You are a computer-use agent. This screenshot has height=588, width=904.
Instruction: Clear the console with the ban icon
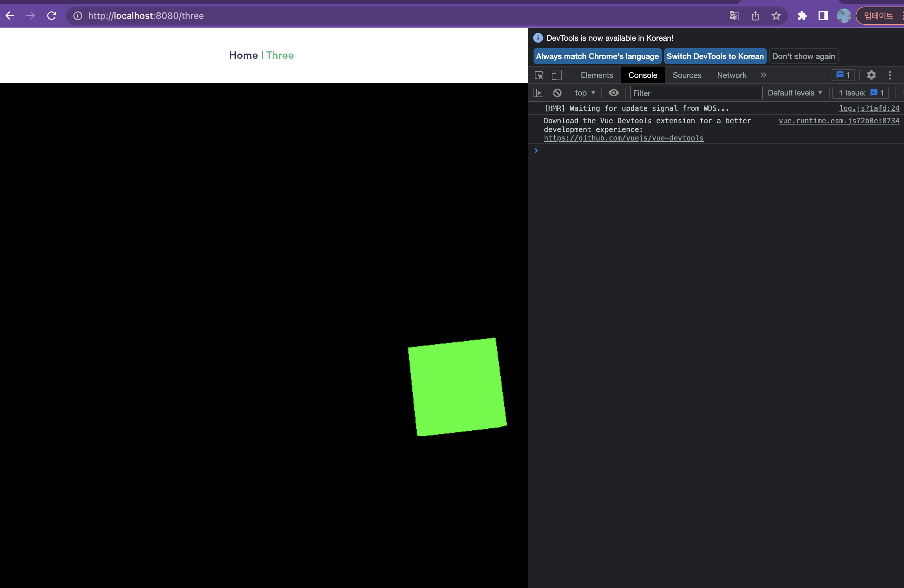tap(557, 93)
